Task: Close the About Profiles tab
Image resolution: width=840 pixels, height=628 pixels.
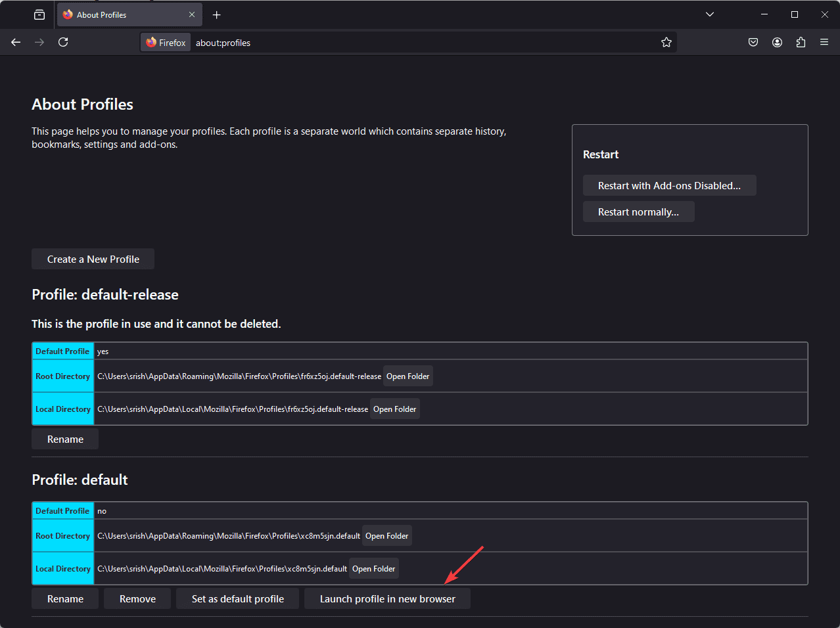Action: 192,14
